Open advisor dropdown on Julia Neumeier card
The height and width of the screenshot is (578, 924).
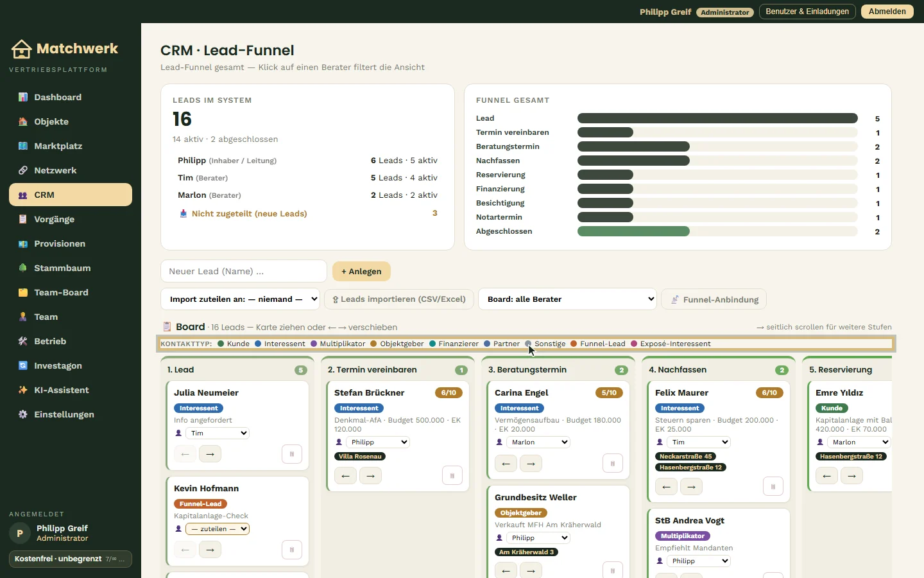pos(218,433)
